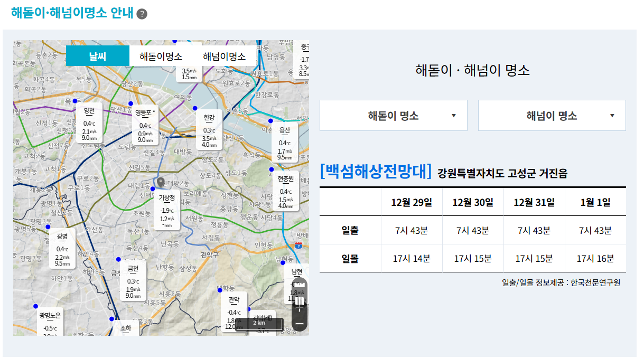Viewport: 644px width, 359px height.
Task: Click the zoom out minus icon on the map
Action: (300, 324)
